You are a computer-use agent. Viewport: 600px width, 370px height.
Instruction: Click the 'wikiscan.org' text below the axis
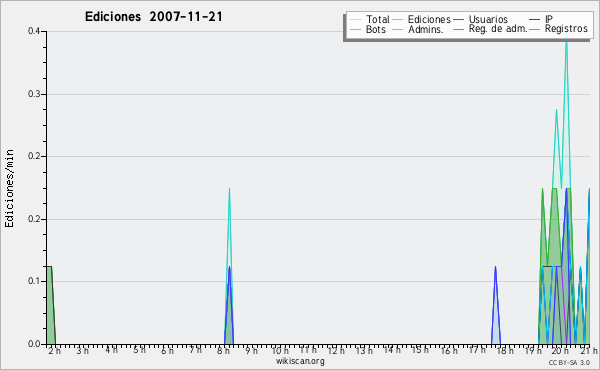tap(300, 361)
